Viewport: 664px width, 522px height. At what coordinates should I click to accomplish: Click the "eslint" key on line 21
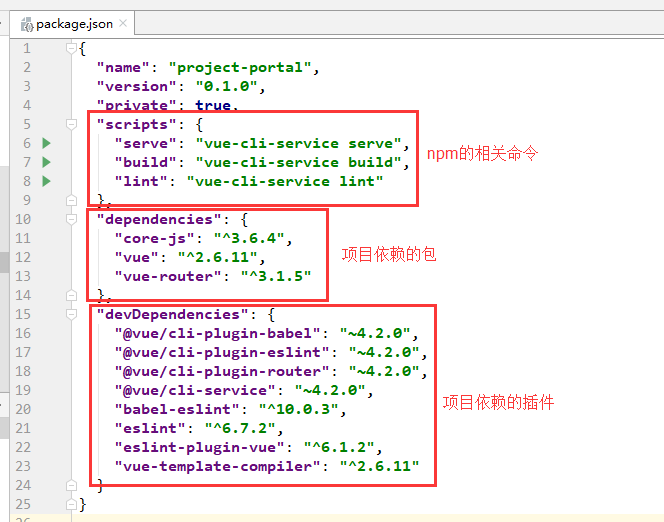point(150,428)
